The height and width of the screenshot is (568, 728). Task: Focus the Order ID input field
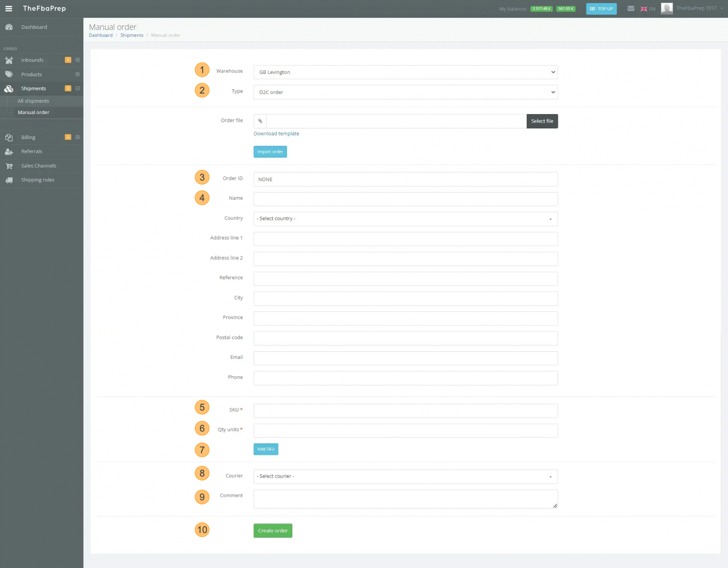405,179
